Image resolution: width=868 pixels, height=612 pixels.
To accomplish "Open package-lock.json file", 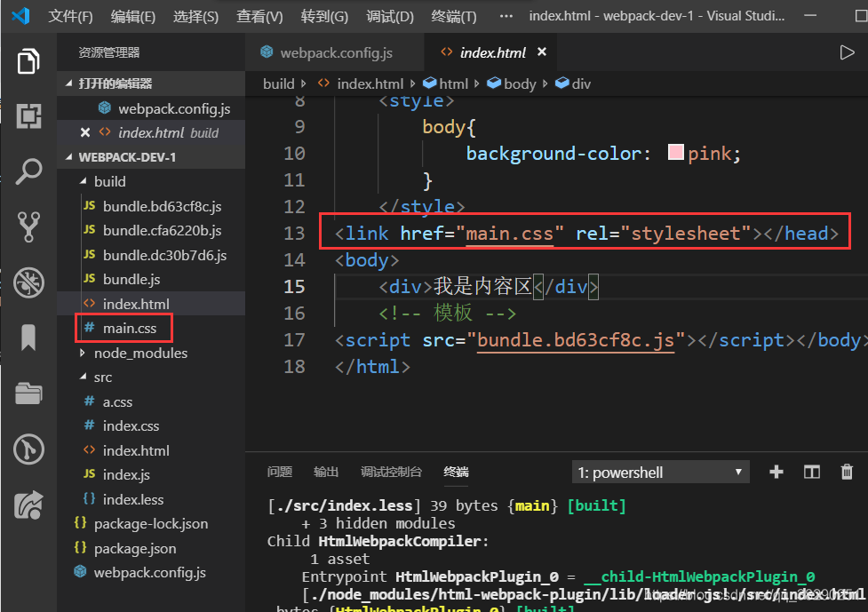I will click(150, 523).
